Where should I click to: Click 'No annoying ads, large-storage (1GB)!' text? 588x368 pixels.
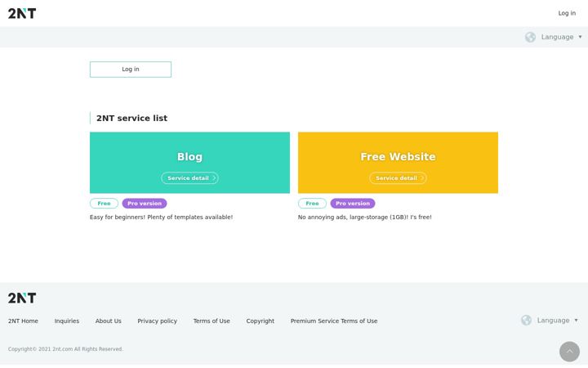(x=354, y=217)
